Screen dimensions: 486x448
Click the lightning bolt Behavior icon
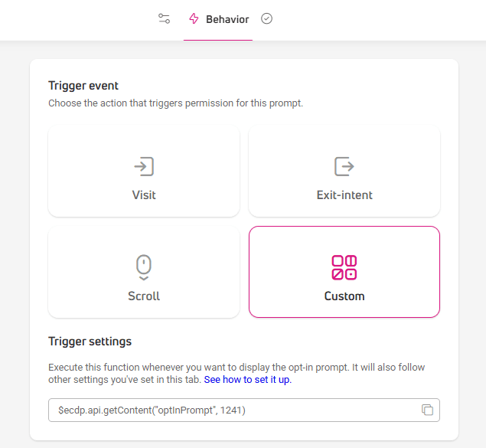[194, 18]
